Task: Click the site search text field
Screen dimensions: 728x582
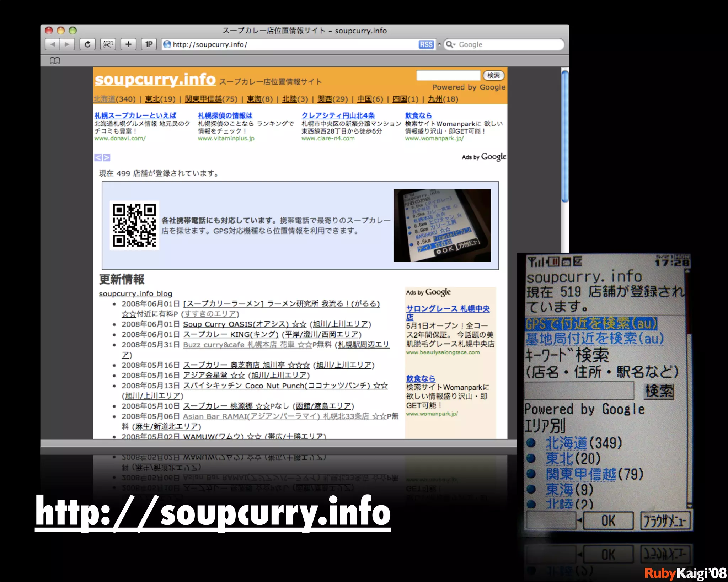Action: coord(448,75)
